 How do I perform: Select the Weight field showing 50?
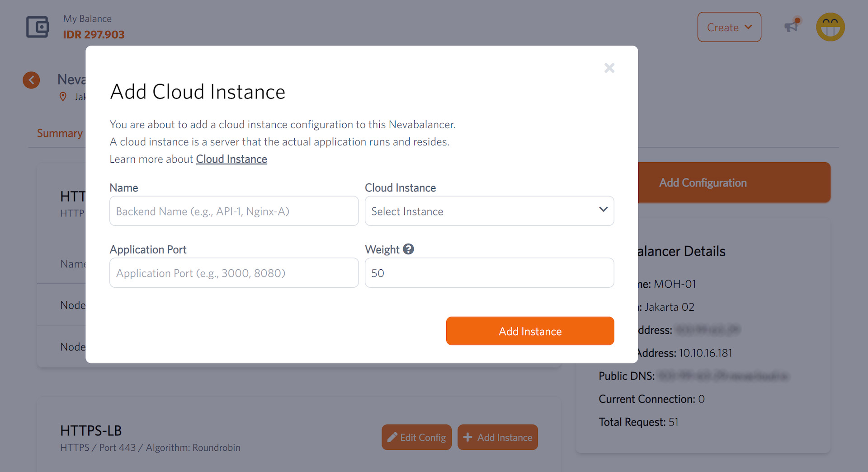489,273
